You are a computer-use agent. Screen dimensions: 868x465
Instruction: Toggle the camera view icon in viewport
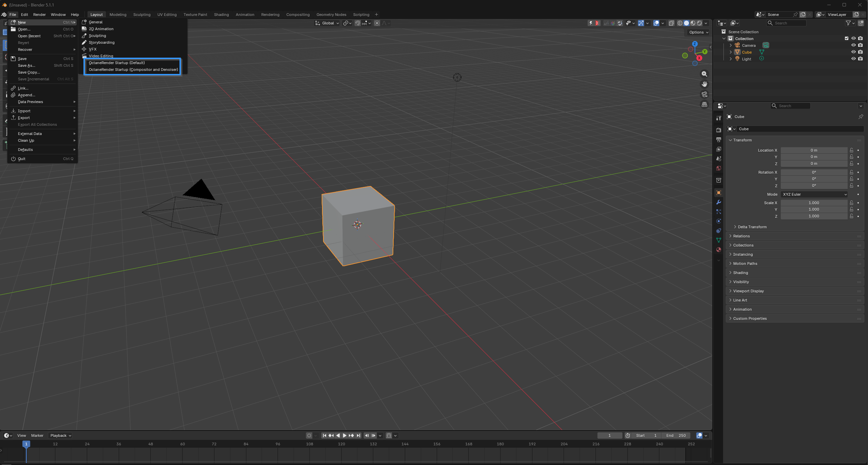pos(704,94)
